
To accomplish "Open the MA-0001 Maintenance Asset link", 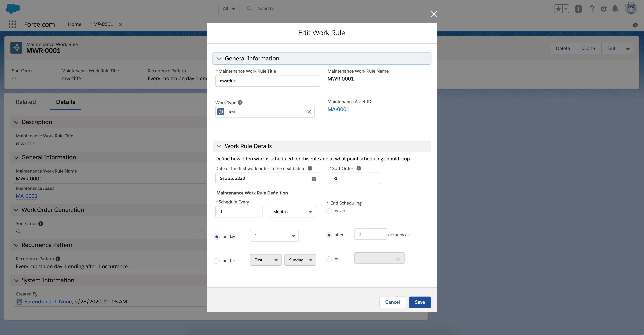I will [x=338, y=109].
